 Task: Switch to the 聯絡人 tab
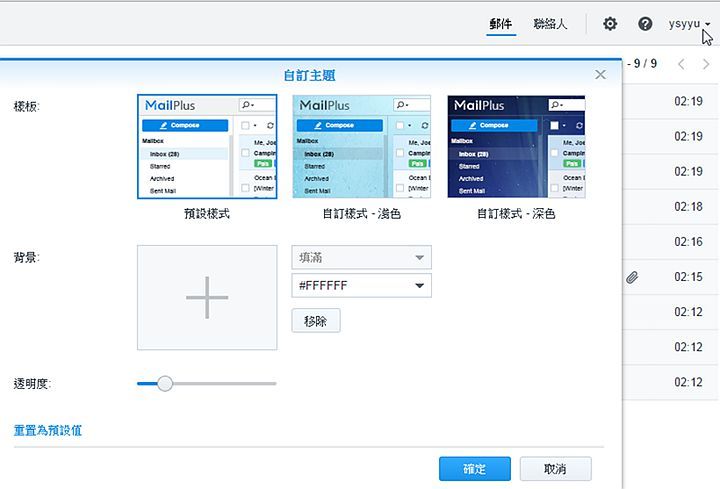click(x=550, y=24)
